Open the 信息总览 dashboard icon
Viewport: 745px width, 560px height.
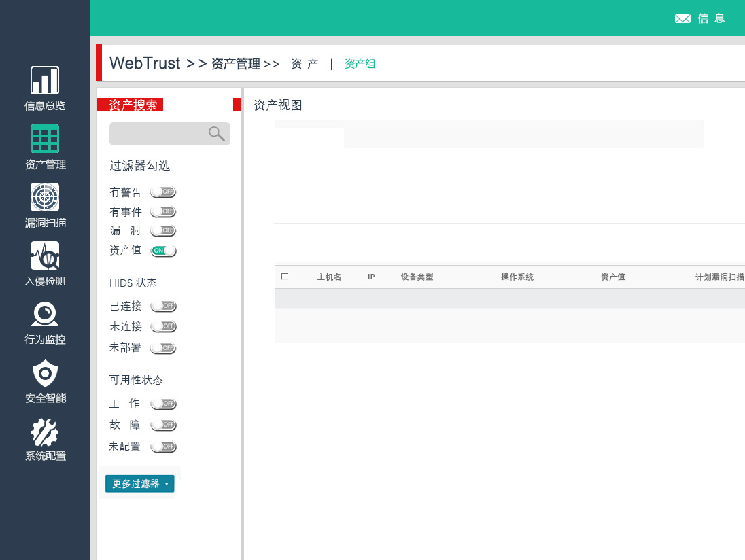[x=44, y=78]
